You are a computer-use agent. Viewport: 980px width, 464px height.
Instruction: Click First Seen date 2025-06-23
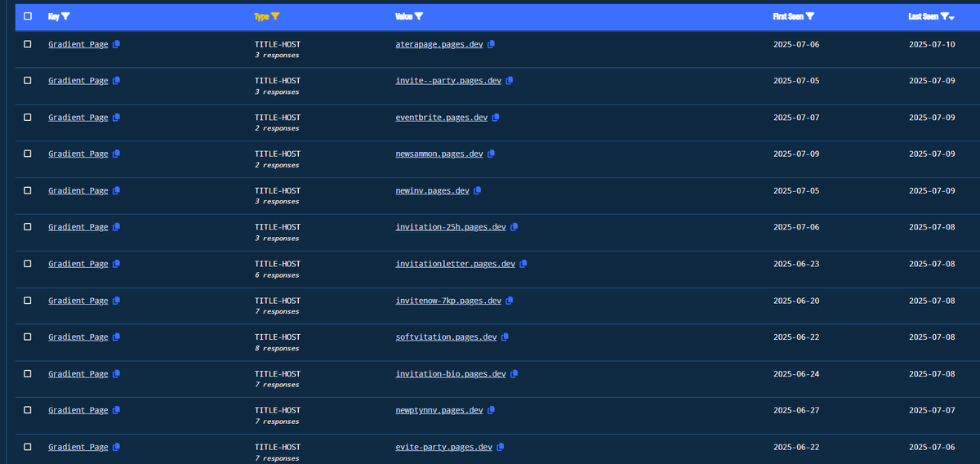[x=796, y=264]
